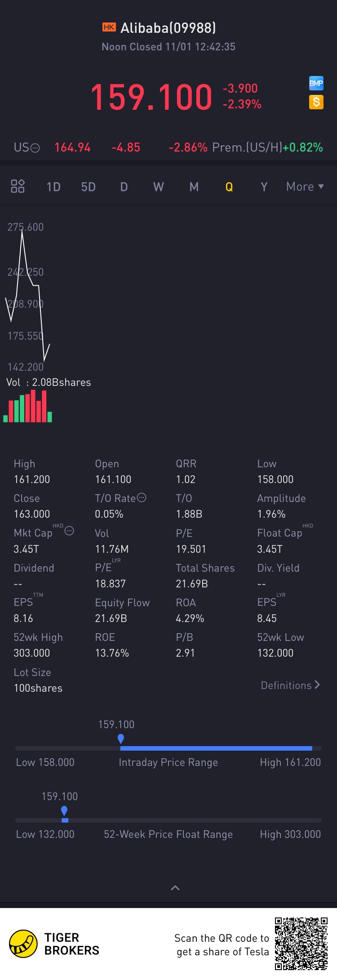Collapse details with the up chevron
Viewport: 337px width, 980px height.
pyautogui.click(x=175, y=887)
